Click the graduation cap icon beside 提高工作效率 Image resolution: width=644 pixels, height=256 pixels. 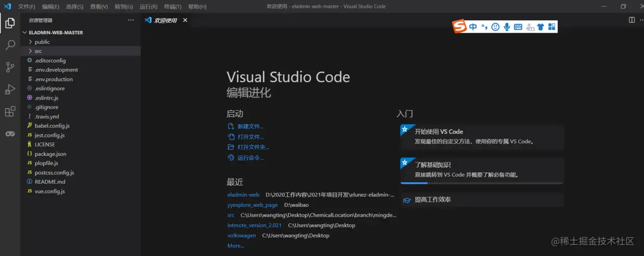point(407,200)
